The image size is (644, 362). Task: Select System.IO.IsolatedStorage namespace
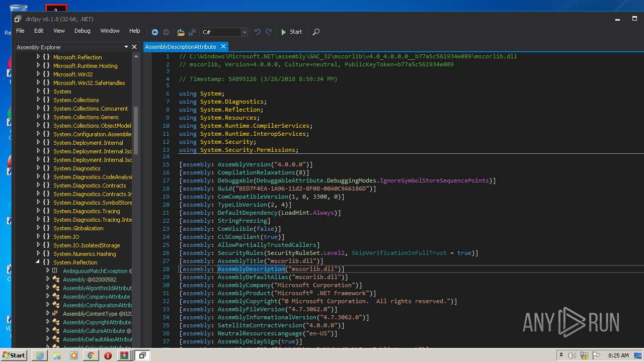[x=87, y=245]
